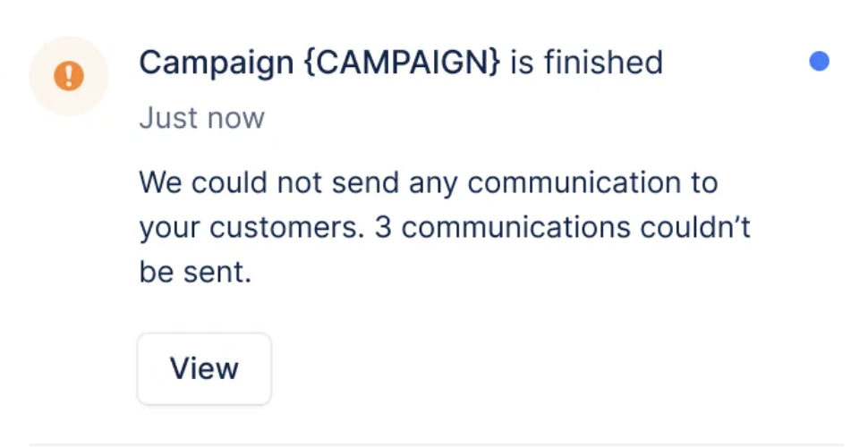Click the word "Campaign" in the heading
This screenshot has width=868, height=447.
[x=217, y=63]
